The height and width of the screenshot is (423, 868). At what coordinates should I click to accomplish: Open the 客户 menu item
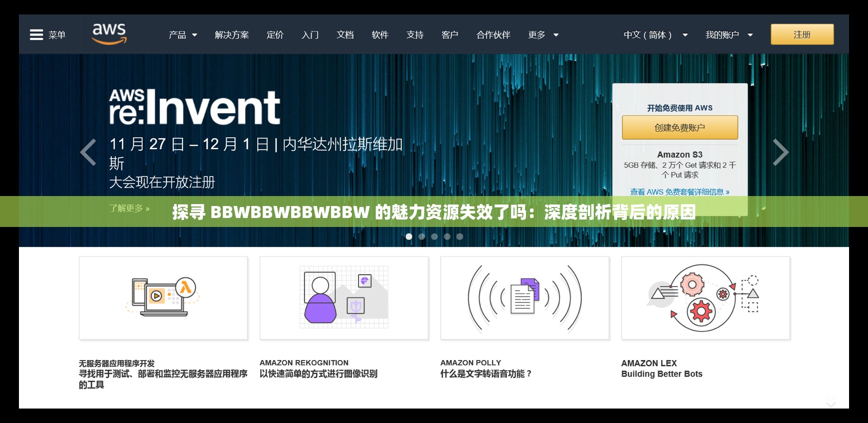[450, 35]
